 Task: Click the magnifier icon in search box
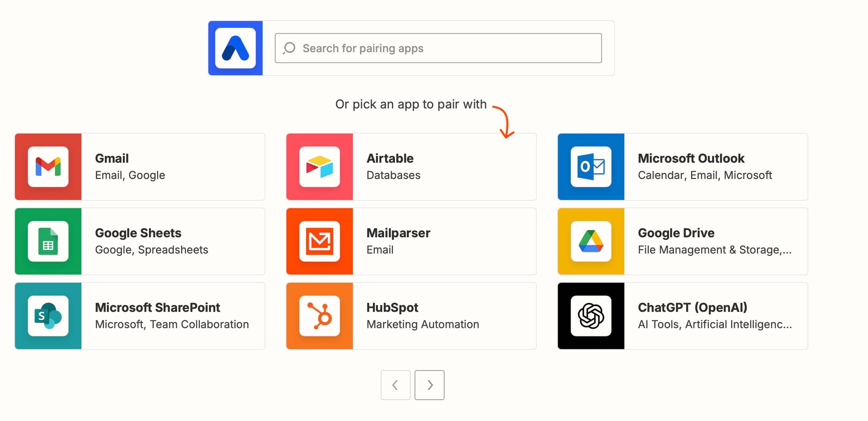pos(289,48)
